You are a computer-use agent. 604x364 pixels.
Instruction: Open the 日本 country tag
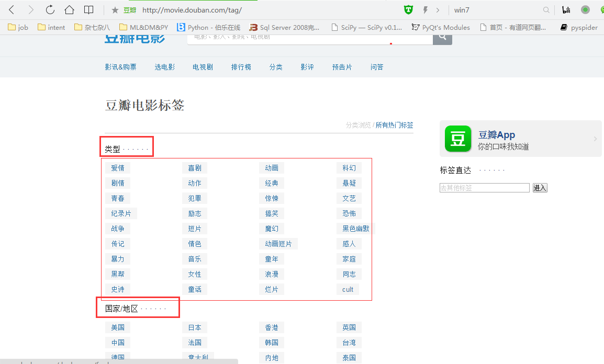coord(195,327)
